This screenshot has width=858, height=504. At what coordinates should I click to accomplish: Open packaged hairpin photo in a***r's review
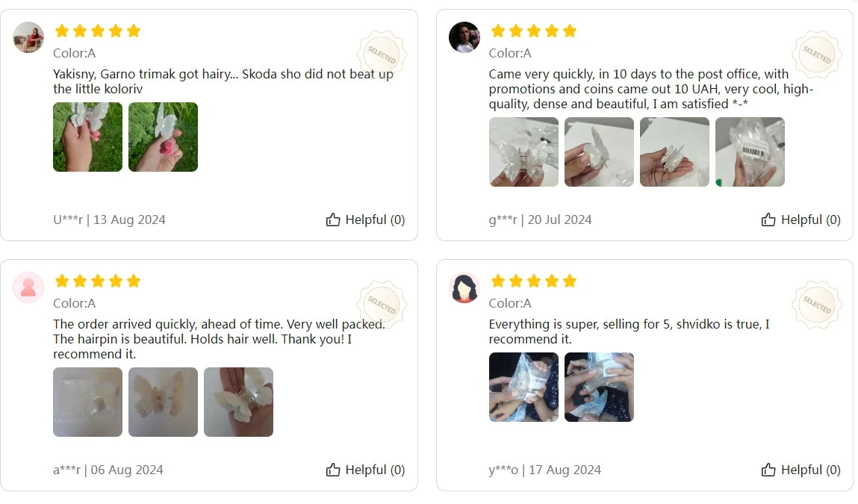point(87,402)
